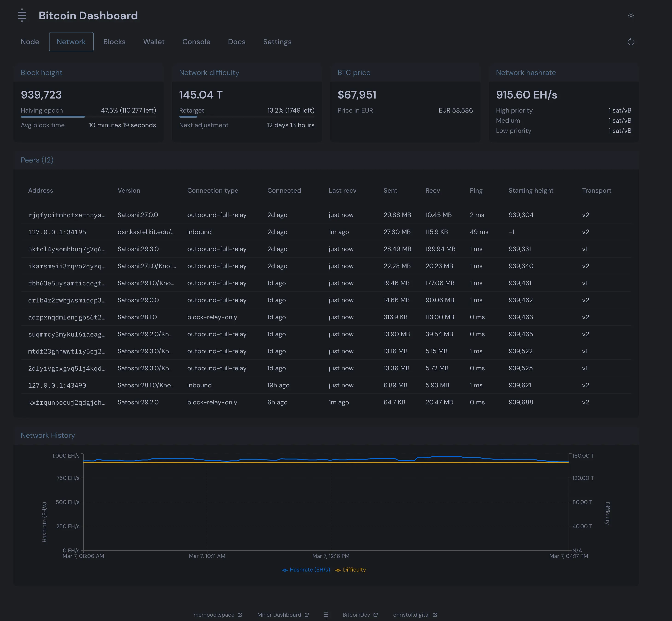Screen dimensions: 672x621
Task: Open the Docs tab
Action: coord(236,42)
